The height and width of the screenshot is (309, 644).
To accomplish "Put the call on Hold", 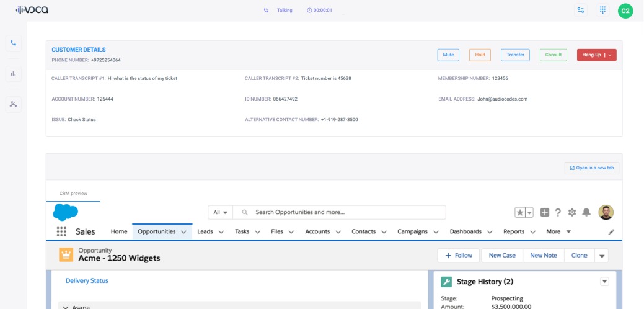I will point(480,55).
